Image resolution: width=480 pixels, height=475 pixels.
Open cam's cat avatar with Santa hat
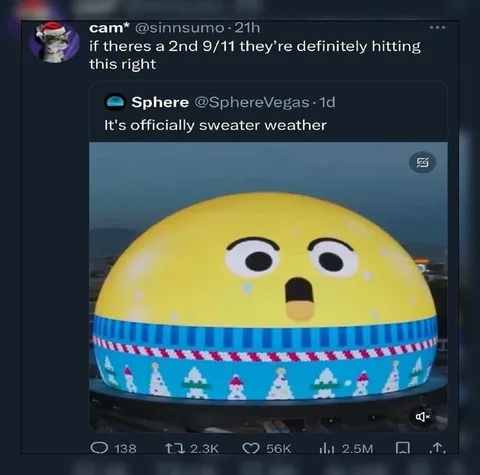click(x=54, y=43)
